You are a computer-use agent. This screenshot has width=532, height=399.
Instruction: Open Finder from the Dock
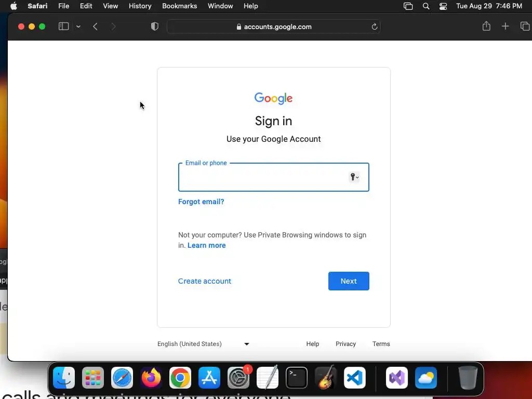pos(64,378)
